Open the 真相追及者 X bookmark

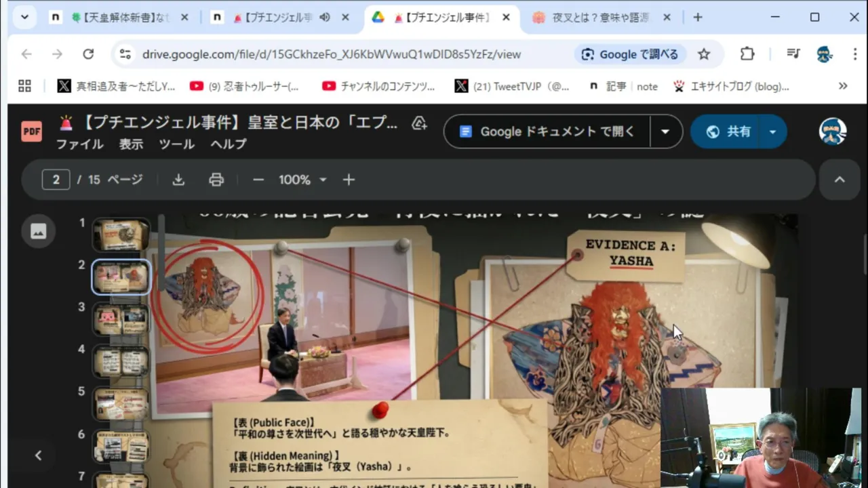click(x=116, y=86)
